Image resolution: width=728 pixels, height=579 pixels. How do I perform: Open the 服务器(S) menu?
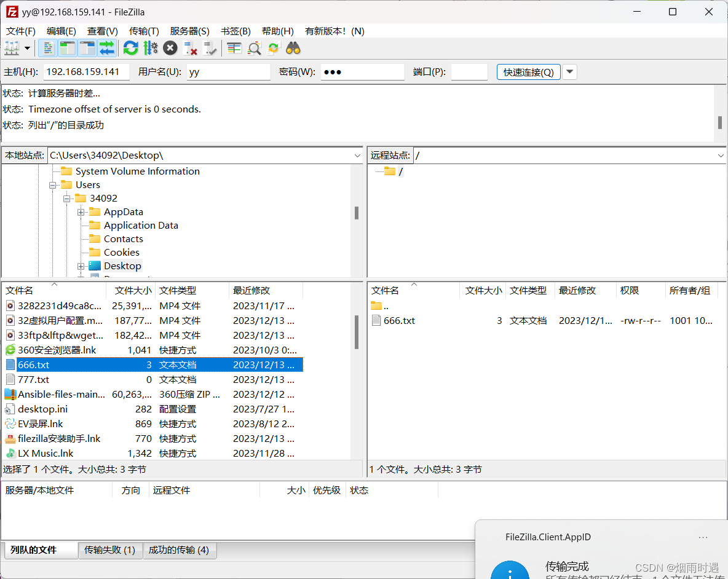pyautogui.click(x=189, y=31)
